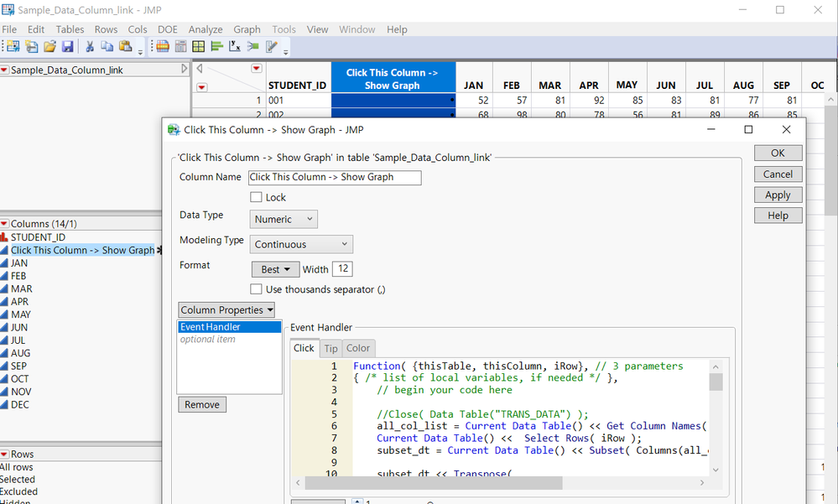Click the Distribution green bars icon
The width and height of the screenshot is (838, 504).
click(216, 47)
